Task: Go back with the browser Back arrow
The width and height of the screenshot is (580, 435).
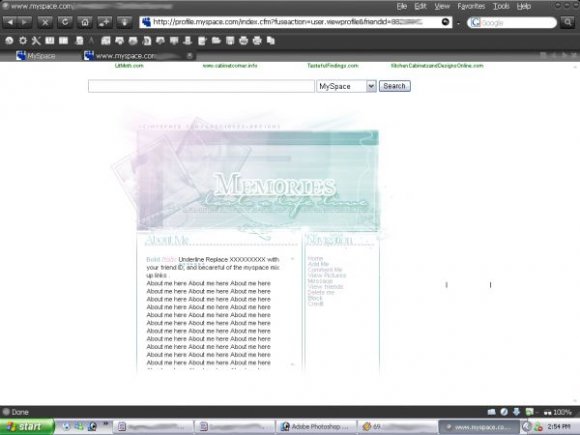Action: point(10,22)
